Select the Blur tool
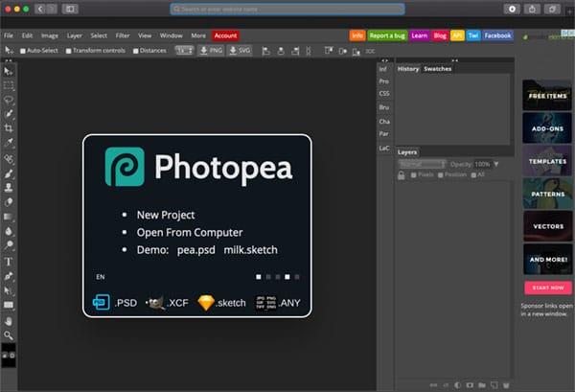575x392 pixels. tap(8, 231)
